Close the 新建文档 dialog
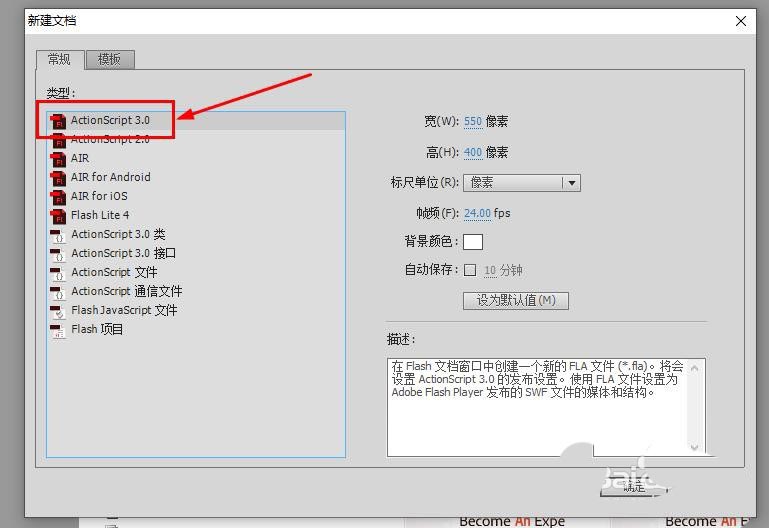Viewport: 769px width, 528px height. click(741, 21)
